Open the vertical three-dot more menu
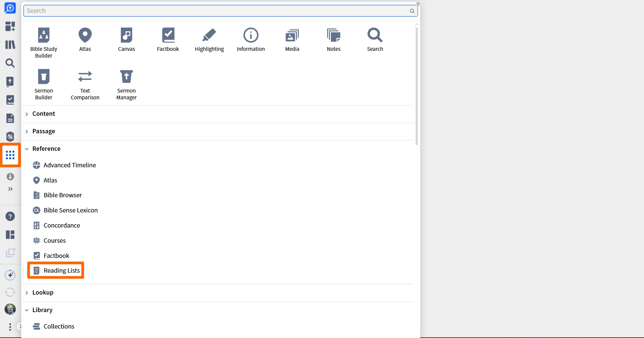 click(10, 327)
